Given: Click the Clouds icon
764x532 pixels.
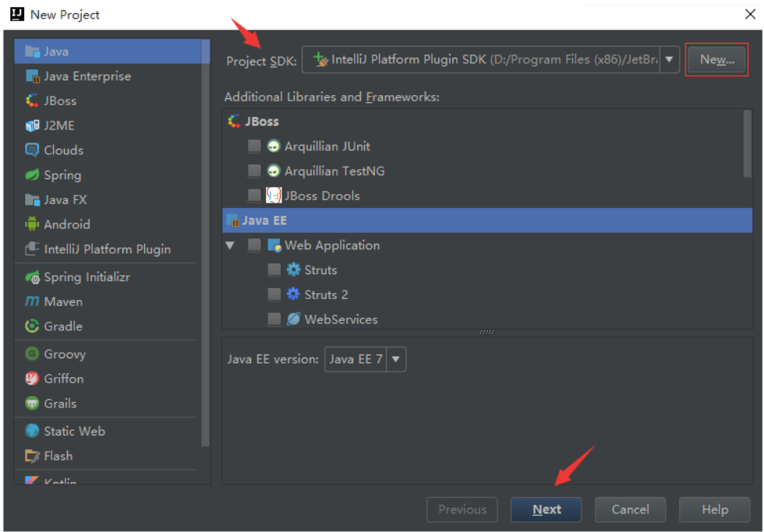Looking at the screenshot, I should point(32,150).
